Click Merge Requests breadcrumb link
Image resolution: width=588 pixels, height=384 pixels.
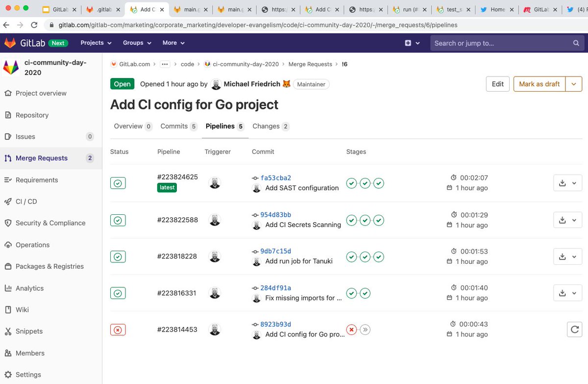coord(310,64)
